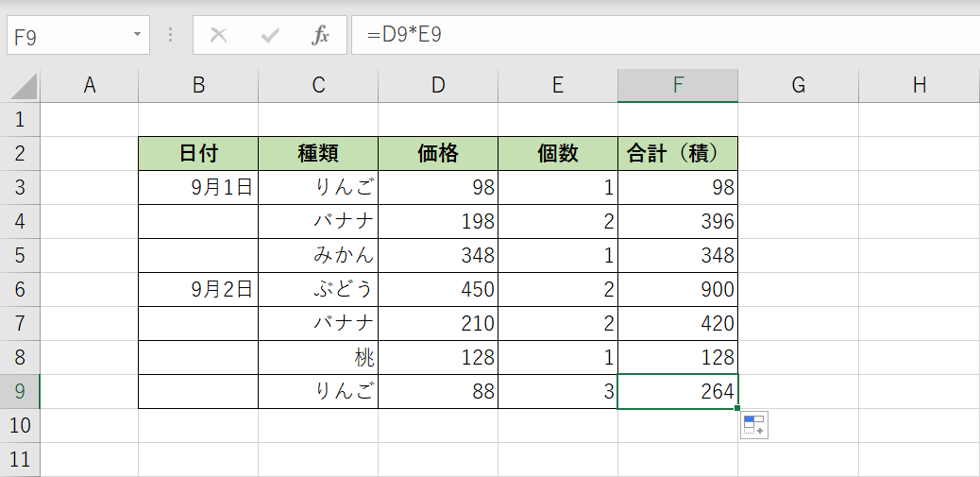
Task: Select column E header
Action: pyautogui.click(x=558, y=86)
